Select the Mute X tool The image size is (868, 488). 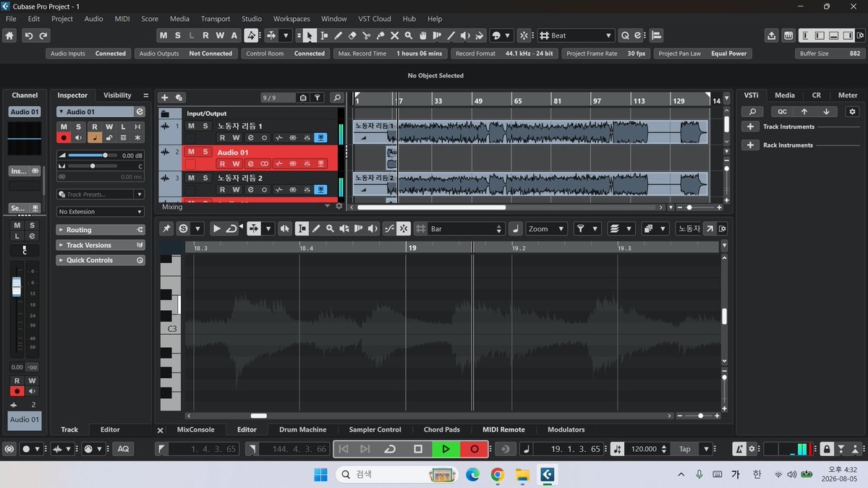click(395, 35)
